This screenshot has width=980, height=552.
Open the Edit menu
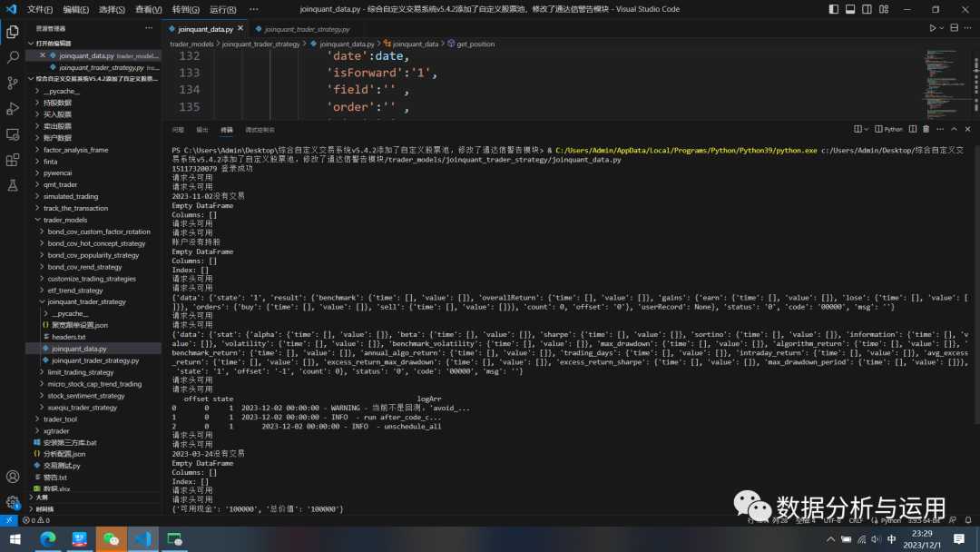tap(75, 9)
